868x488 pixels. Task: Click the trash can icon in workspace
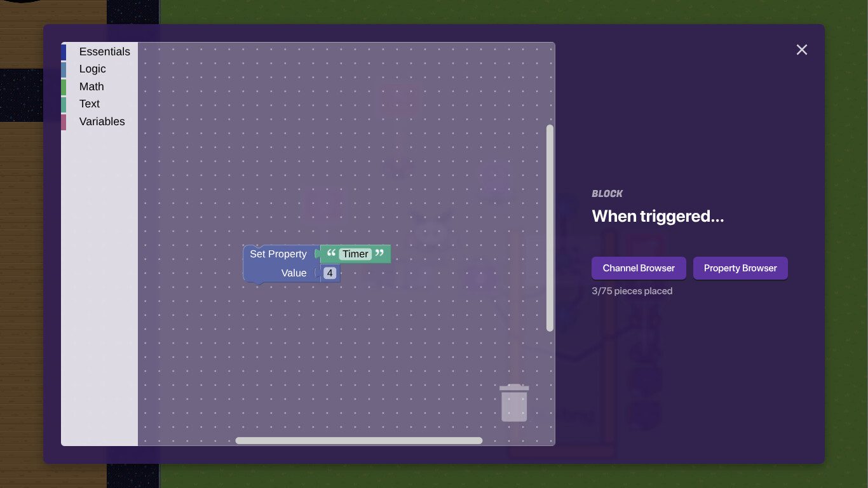pyautogui.click(x=514, y=403)
